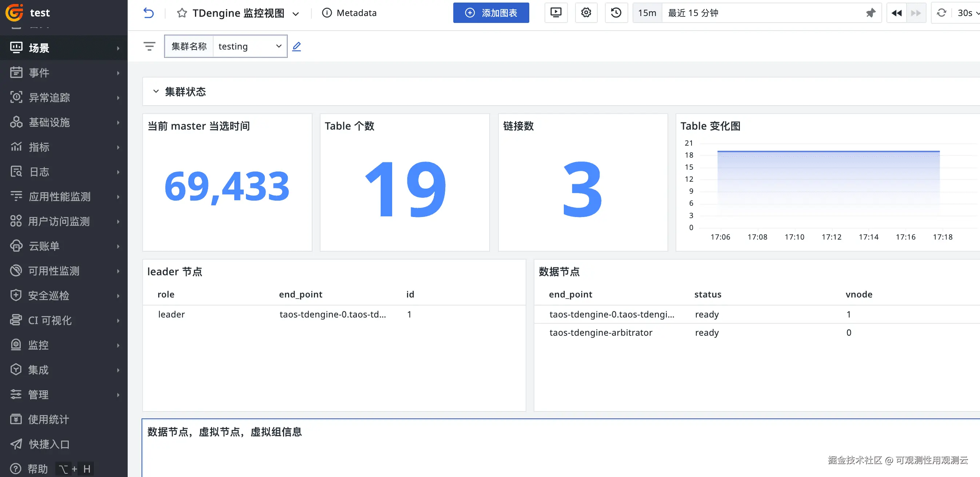Expand the 日志 submenu arrow
Image resolution: width=980 pixels, height=477 pixels.
coord(118,172)
